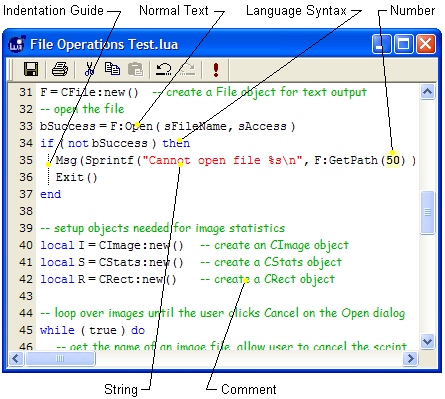This screenshot has height=399, width=445.
Task: Click the Exit() call on line 36
Action: (x=76, y=177)
